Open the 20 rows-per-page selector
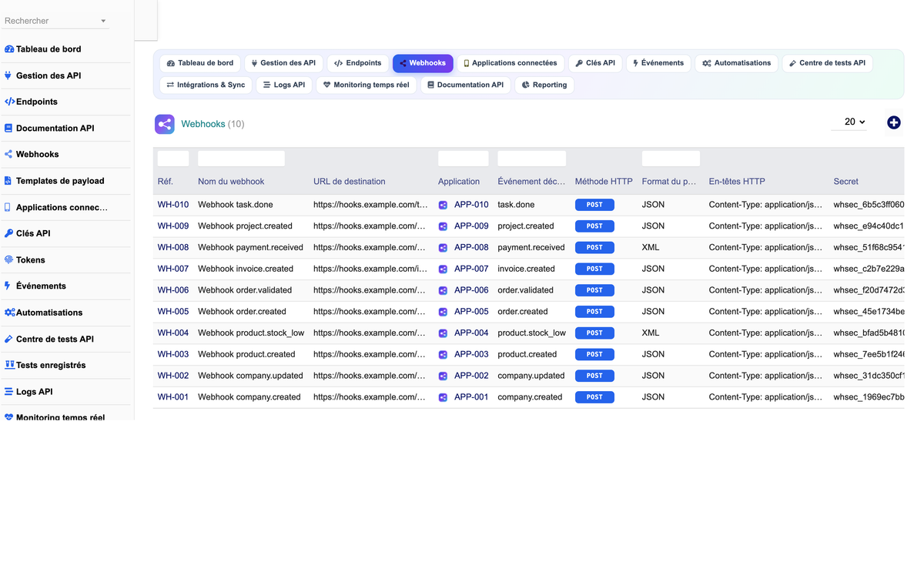 (849, 122)
